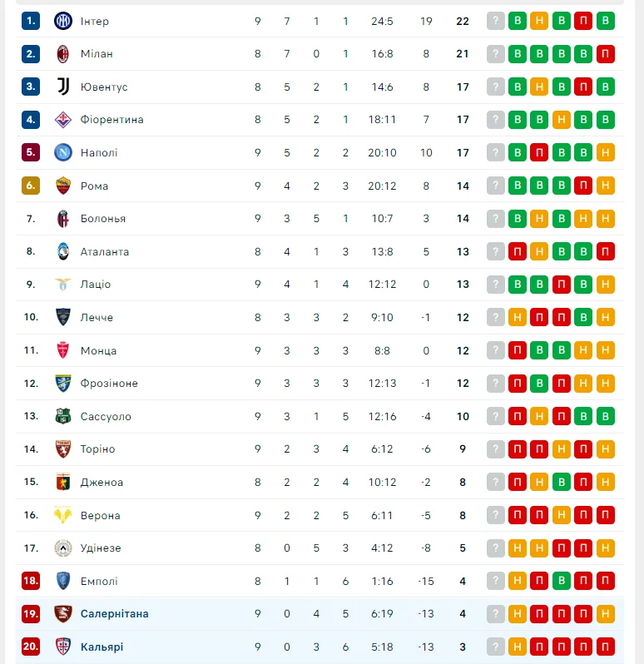Viewport: 644px width, 664px height.
Task: Click the Inter club crest icon
Action: point(63,21)
